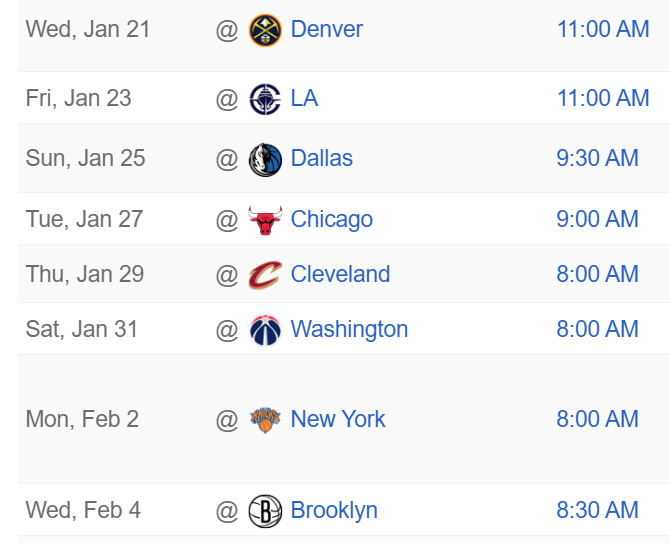The width and height of the screenshot is (669, 543).
Task: Click the Brooklyn Nets logo
Action: point(265,511)
